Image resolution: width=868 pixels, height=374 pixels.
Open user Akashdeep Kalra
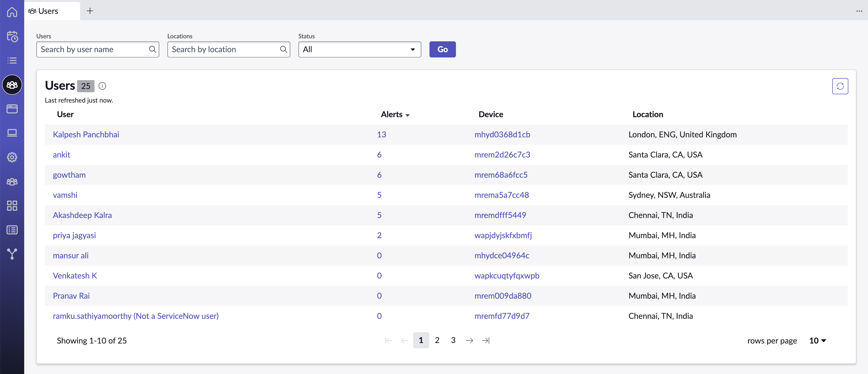point(82,215)
